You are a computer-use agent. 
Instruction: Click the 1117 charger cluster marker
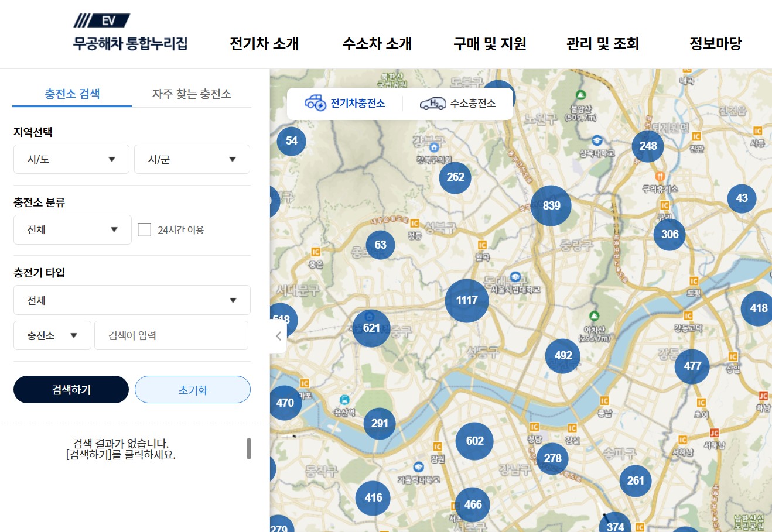pos(466,300)
